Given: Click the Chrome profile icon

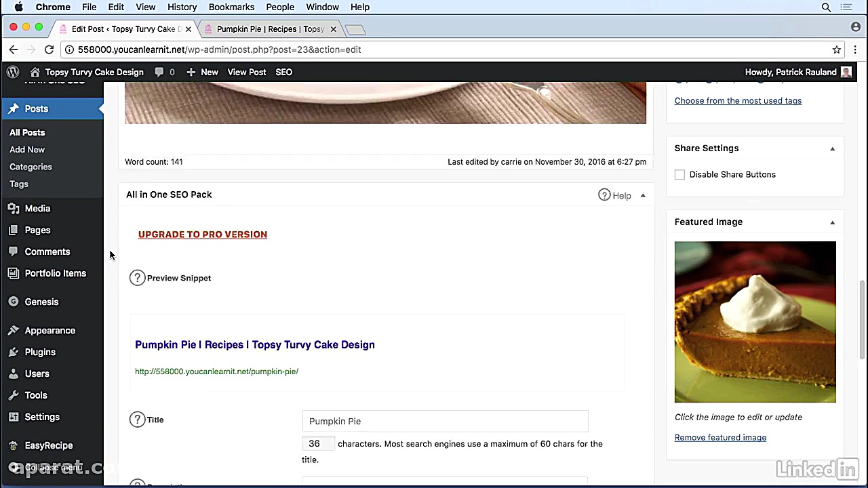Looking at the screenshot, I should 856,27.
